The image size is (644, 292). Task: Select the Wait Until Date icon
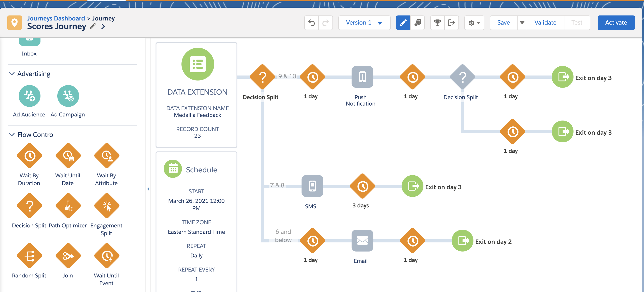tap(68, 155)
